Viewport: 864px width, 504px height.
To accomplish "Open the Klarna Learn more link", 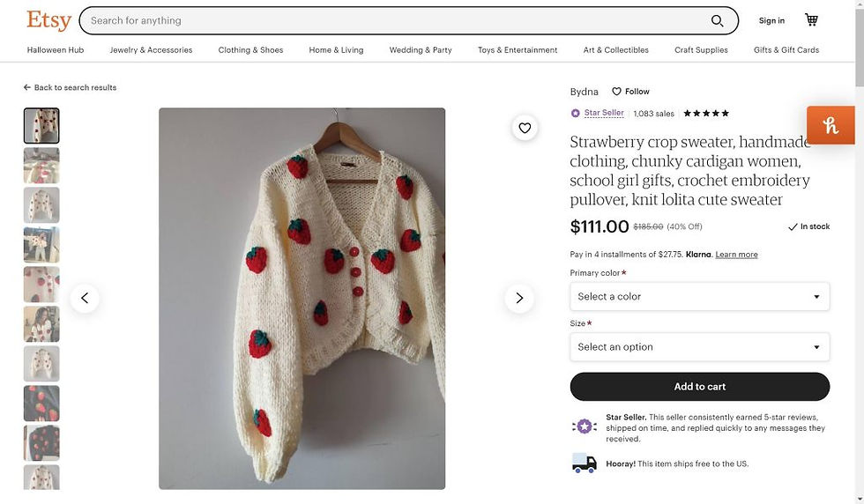I will point(736,255).
